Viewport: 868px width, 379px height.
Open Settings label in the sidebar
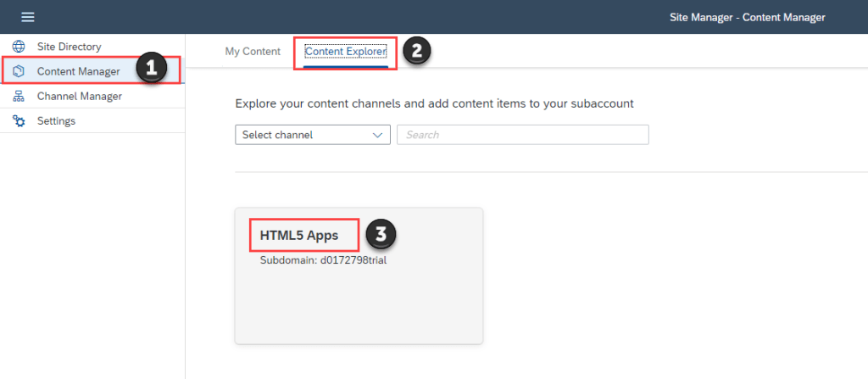(x=56, y=121)
